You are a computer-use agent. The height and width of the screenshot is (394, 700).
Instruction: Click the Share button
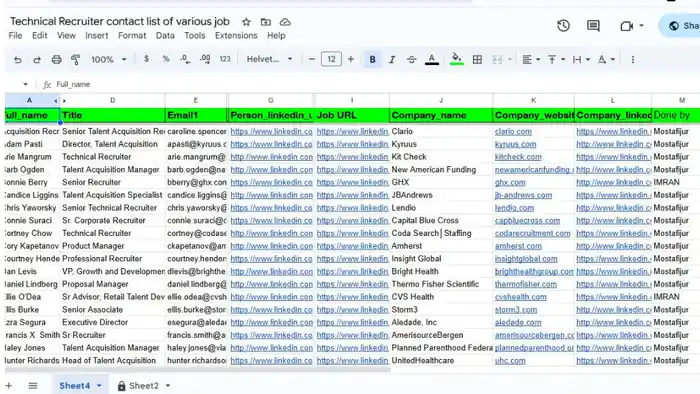[x=680, y=26]
